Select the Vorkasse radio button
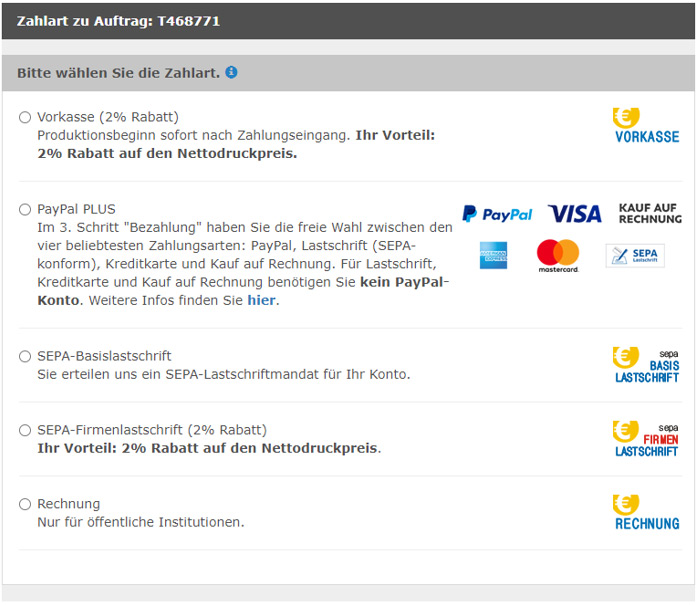Image resolution: width=698 pixels, height=605 pixels. pyautogui.click(x=25, y=117)
